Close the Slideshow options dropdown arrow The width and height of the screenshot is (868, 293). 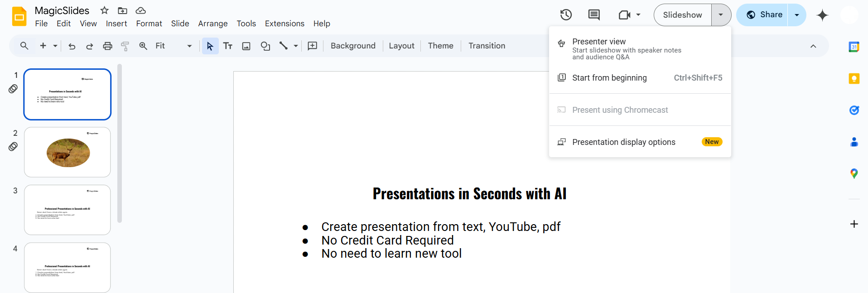[x=721, y=15]
